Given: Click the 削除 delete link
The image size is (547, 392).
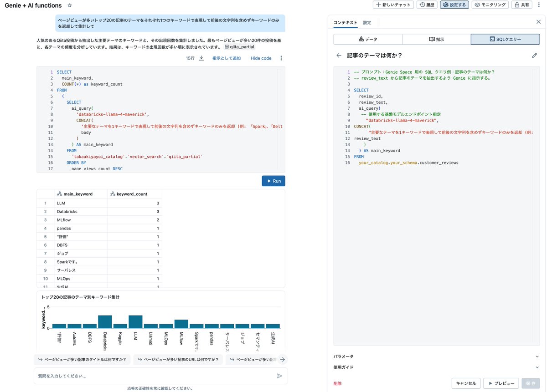Looking at the screenshot, I should [x=337, y=383].
